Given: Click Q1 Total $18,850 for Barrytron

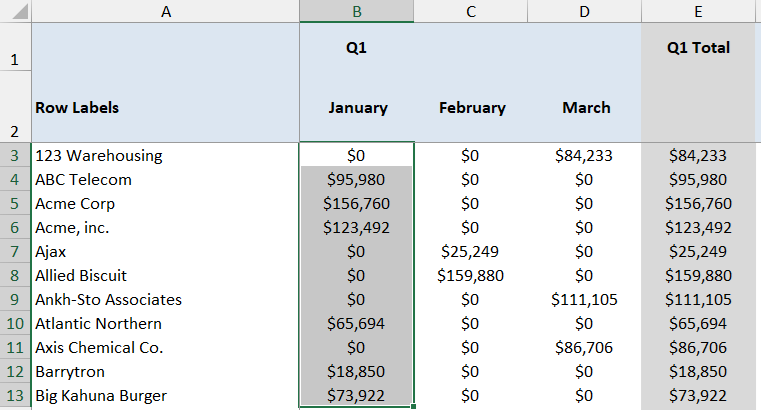Looking at the screenshot, I should [x=698, y=372].
